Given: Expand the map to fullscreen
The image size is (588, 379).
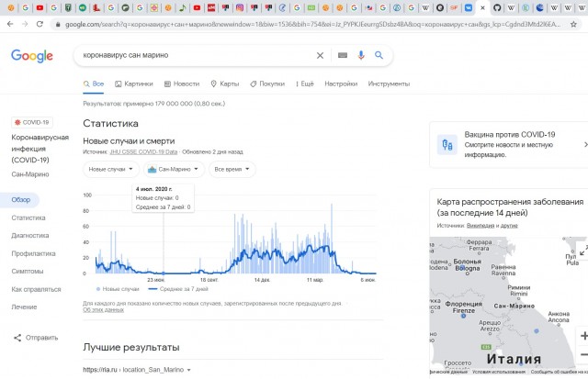Looking at the screenshot, I should click(x=583, y=251).
